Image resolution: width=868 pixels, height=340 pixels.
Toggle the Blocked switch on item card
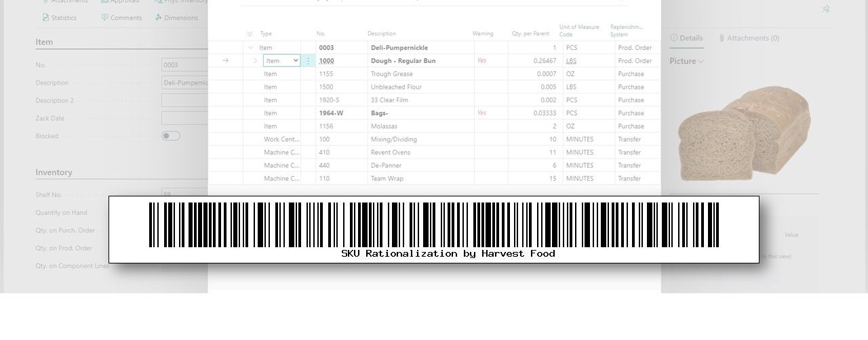point(171,136)
